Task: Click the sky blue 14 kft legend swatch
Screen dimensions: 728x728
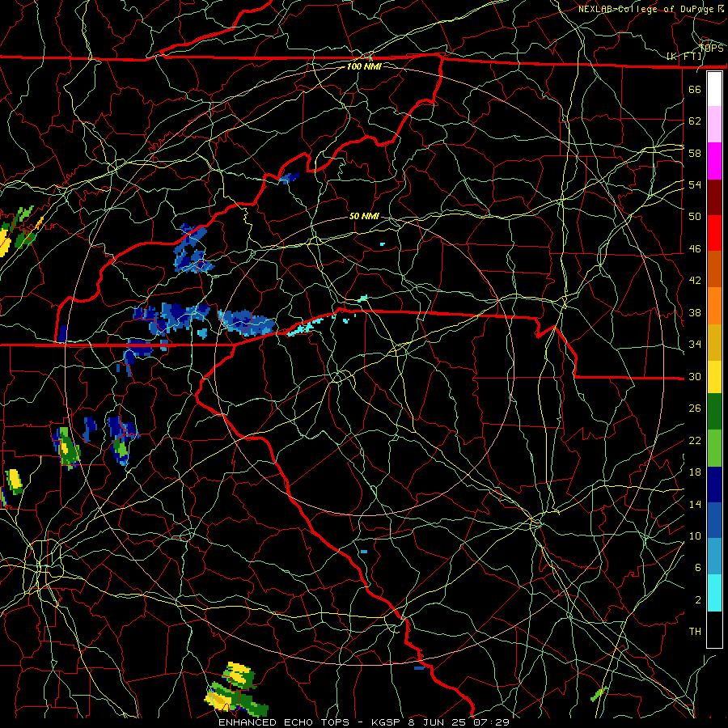Action: click(x=714, y=557)
